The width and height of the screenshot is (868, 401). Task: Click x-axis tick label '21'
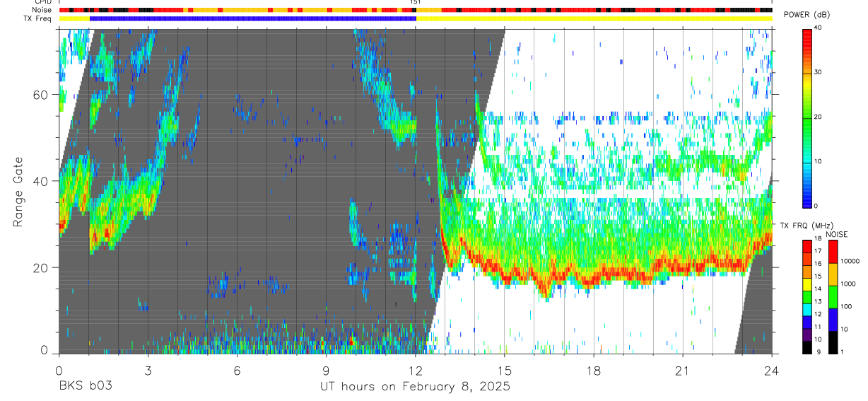pyautogui.click(x=683, y=370)
